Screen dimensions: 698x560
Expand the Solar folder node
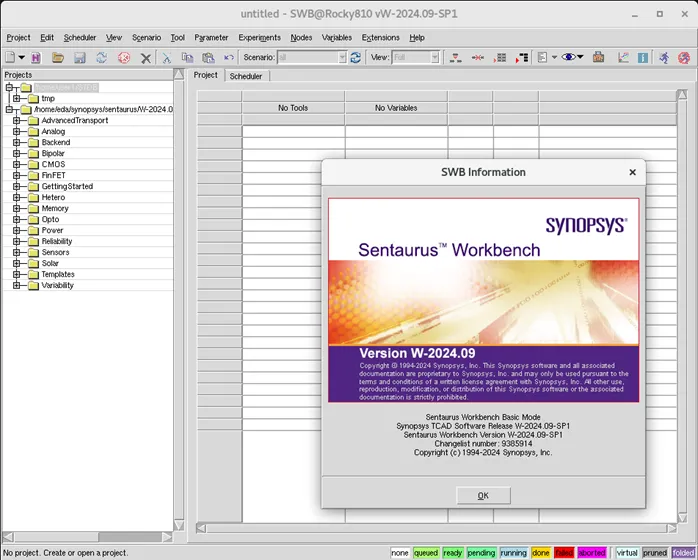16,263
